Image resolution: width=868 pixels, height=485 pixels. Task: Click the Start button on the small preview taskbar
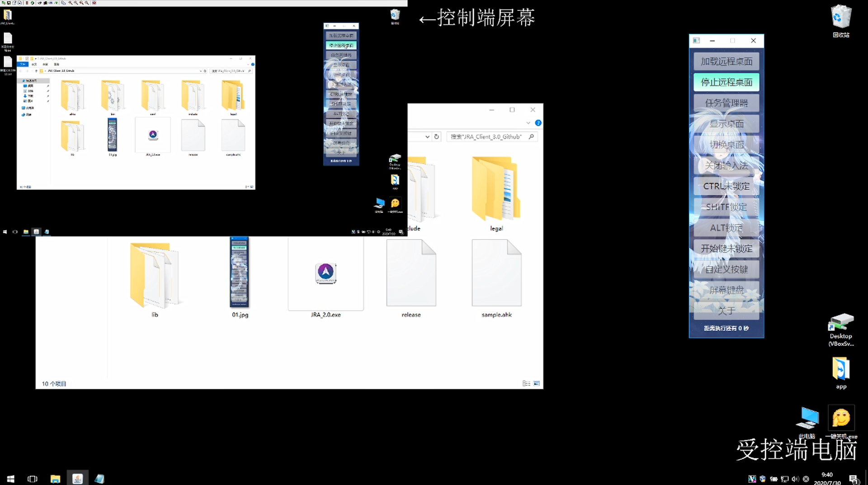click(5, 232)
